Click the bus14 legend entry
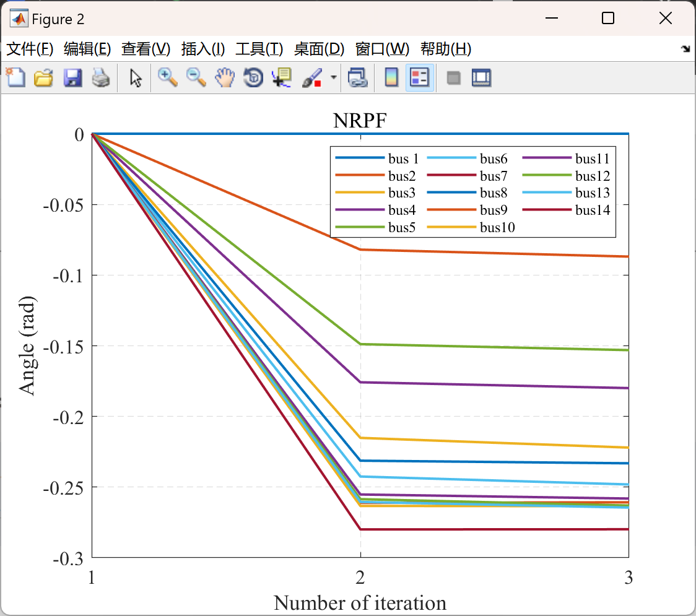 pyautogui.click(x=592, y=210)
